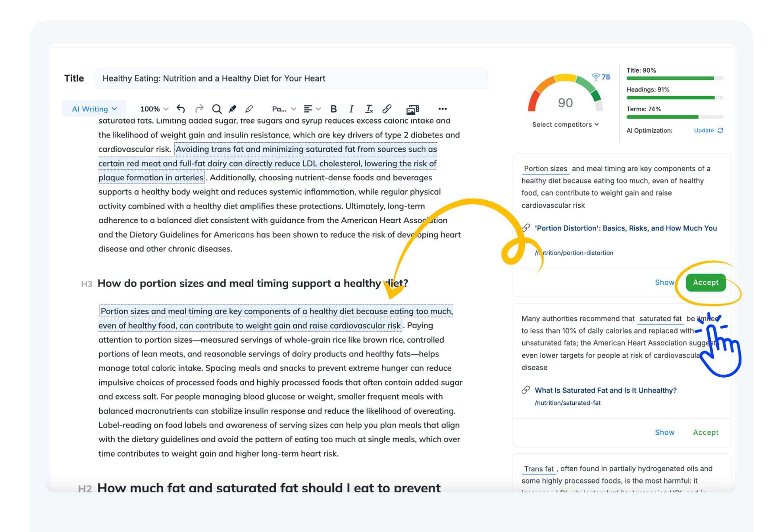Expand Select competitors dropdown
This screenshot has width=779, height=532.
(x=565, y=124)
